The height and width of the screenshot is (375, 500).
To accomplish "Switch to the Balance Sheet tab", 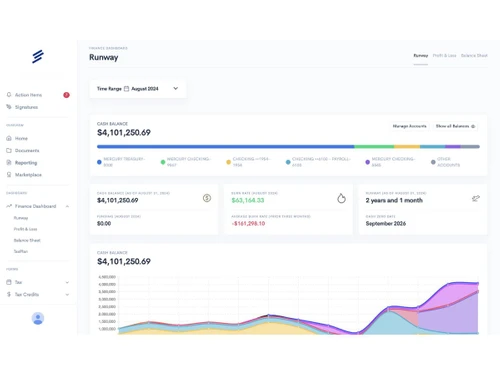I will pos(474,55).
